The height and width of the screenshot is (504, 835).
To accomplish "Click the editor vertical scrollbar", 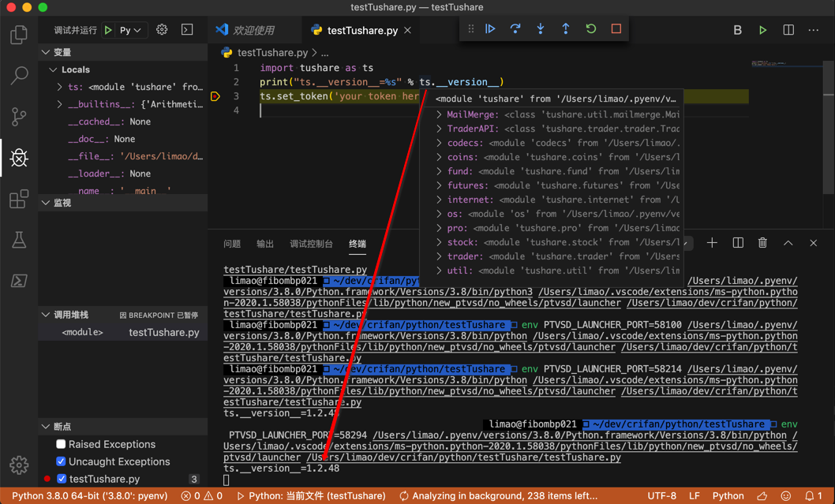I will point(829,126).
